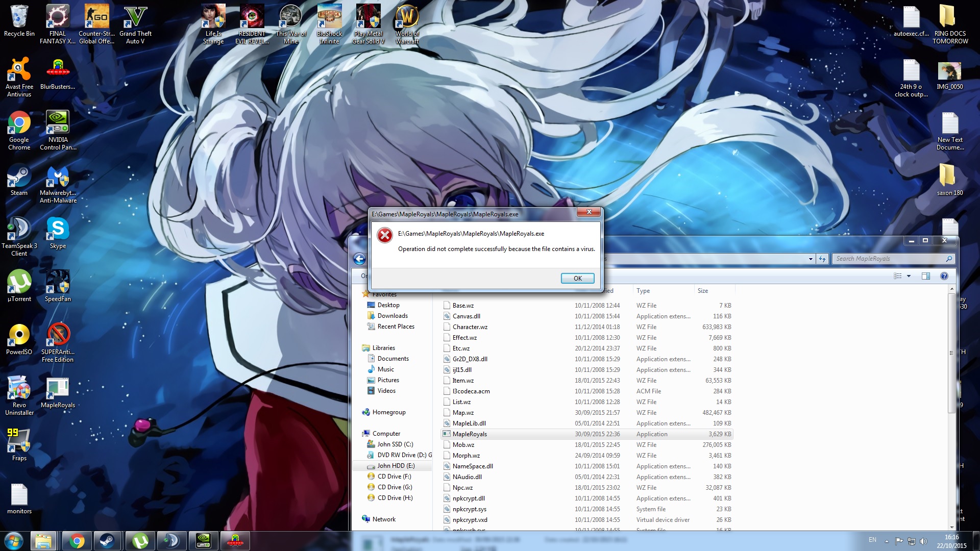Open Downloads in Explorer navigation pane
The width and height of the screenshot is (980, 551).
point(392,316)
